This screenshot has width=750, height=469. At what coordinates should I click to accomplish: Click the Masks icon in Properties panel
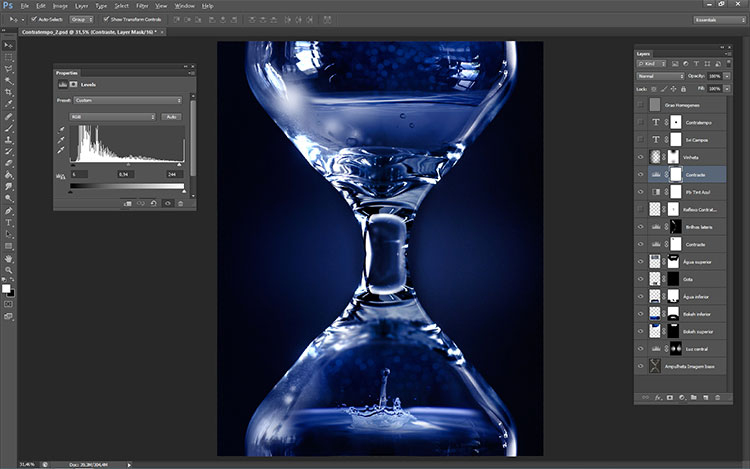coord(74,84)
